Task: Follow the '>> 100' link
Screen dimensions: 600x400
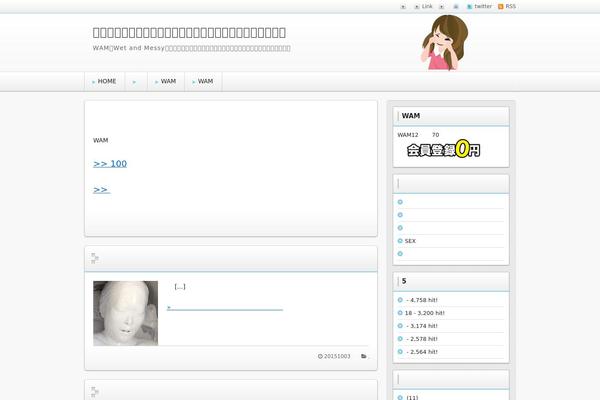Action: click(x=110, y=164)
